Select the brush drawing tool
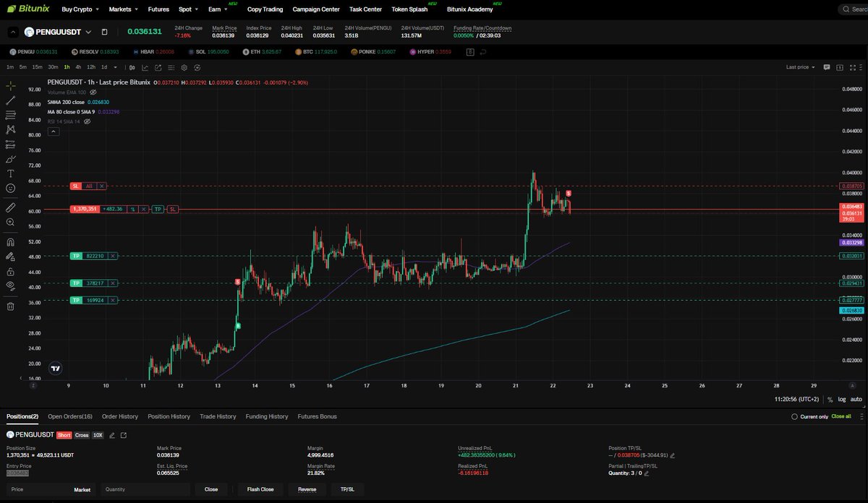The image size is (868, 503). click(x=11, y=159)
